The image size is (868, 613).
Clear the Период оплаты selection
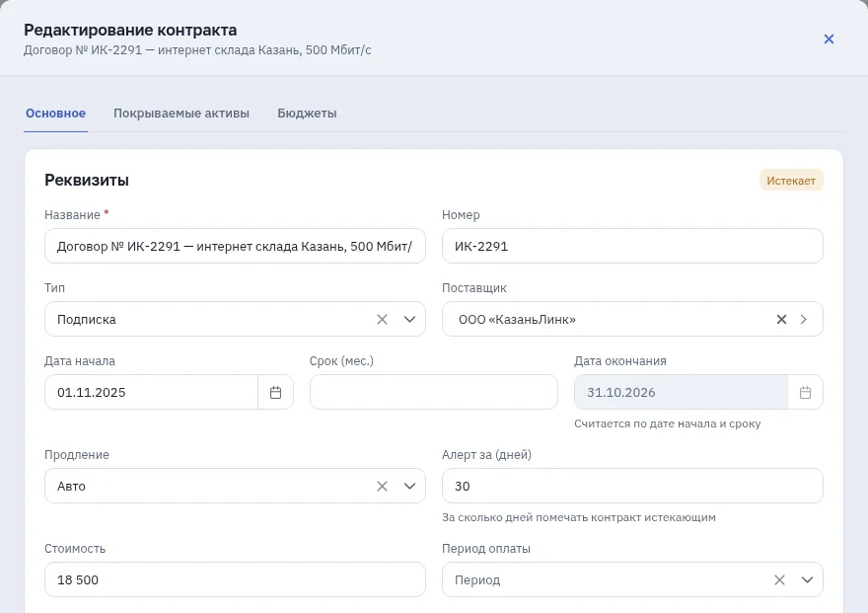pos(779,579)
